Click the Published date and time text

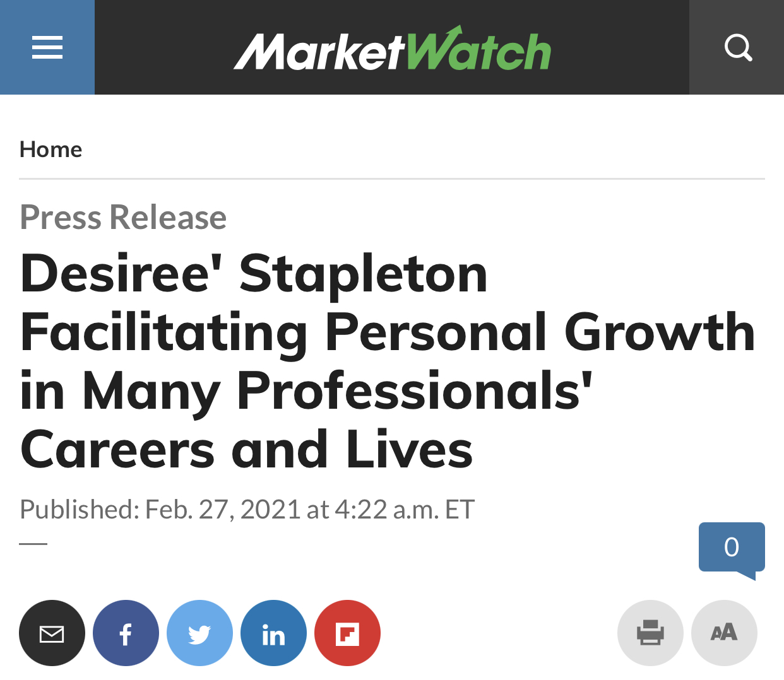pyautogui.click(x=247, y=509)
